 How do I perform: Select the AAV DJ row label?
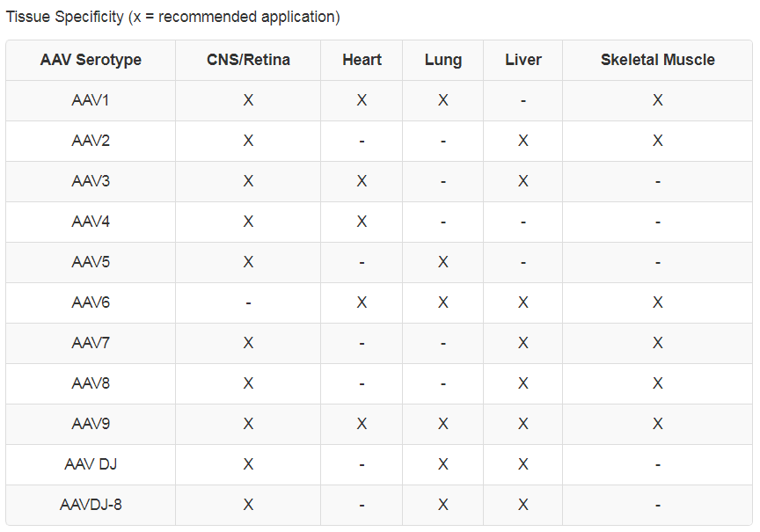coord(91,464)
